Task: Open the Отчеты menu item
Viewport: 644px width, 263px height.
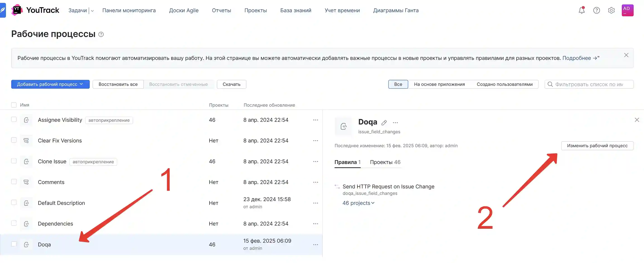Action: (221, 10)
